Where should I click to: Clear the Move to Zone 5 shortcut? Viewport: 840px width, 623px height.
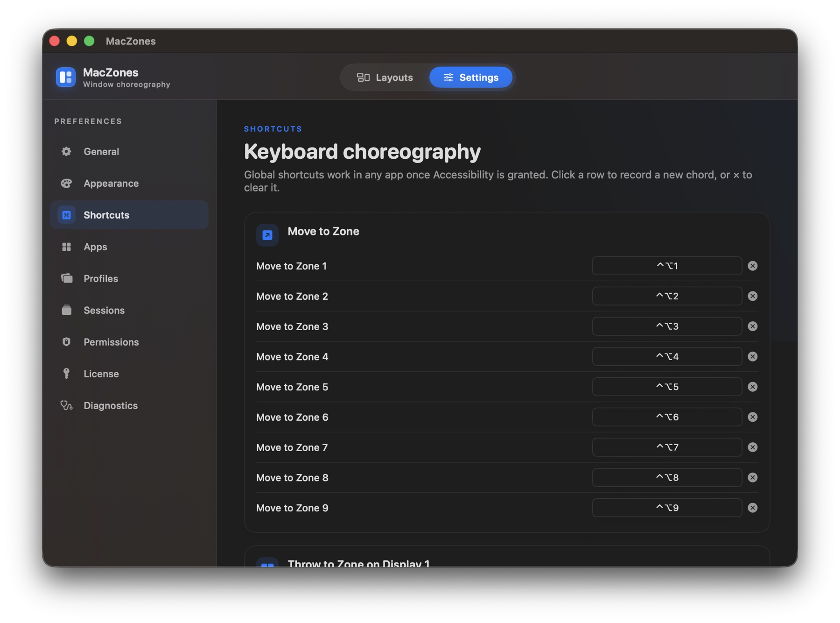[752, 387]
